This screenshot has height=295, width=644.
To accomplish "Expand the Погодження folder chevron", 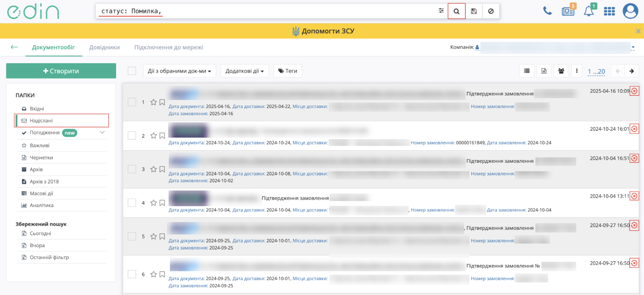I will [x=102, y=133].
